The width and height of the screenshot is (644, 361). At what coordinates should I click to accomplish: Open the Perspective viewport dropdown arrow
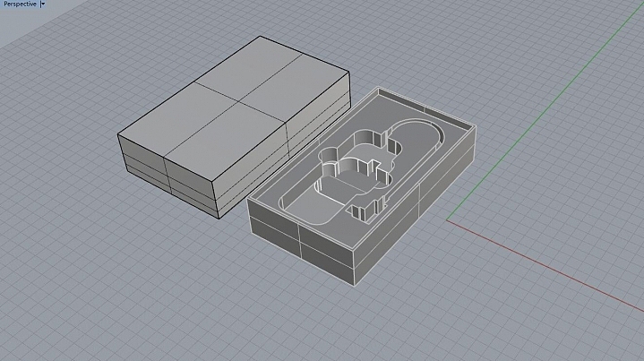point(43,4)
